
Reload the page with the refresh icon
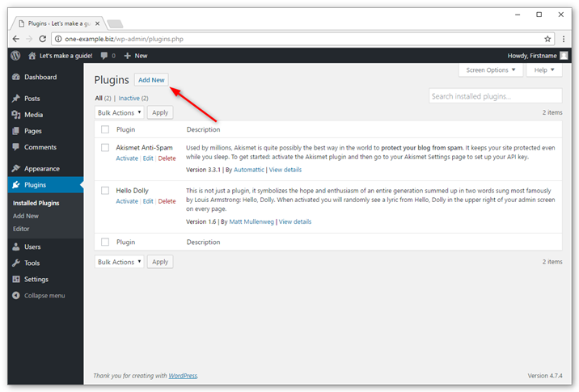(x=43, y=39)
